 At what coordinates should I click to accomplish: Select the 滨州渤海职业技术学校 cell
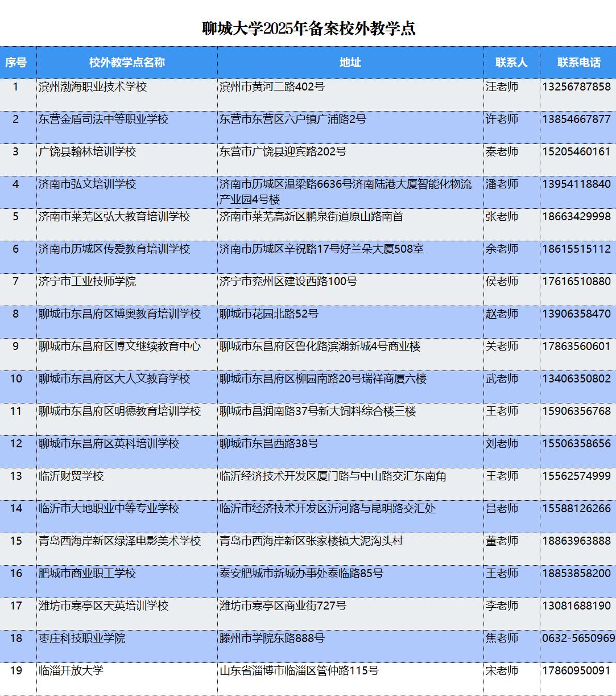point(93,87)
